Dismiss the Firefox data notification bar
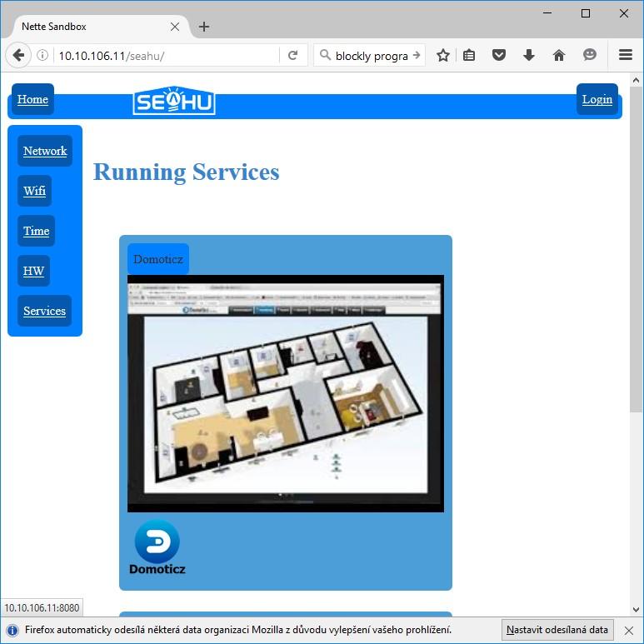644x644 pixels. tap(628, 630)
